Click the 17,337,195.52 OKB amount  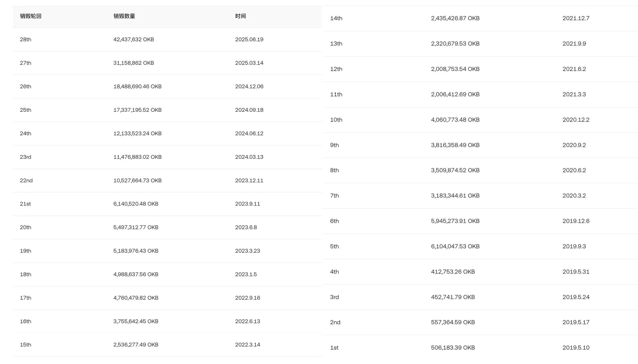click(137, 110)
